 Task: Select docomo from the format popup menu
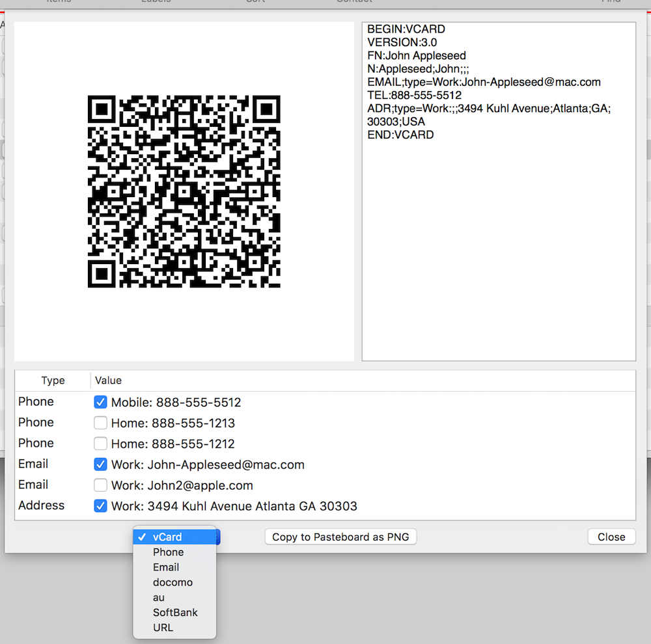click(x=174, y=582)
